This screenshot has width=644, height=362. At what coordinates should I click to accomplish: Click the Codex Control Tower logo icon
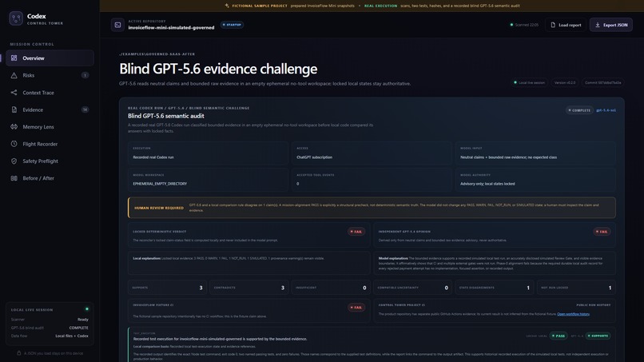pyautogui.click(x=16, y=18)
